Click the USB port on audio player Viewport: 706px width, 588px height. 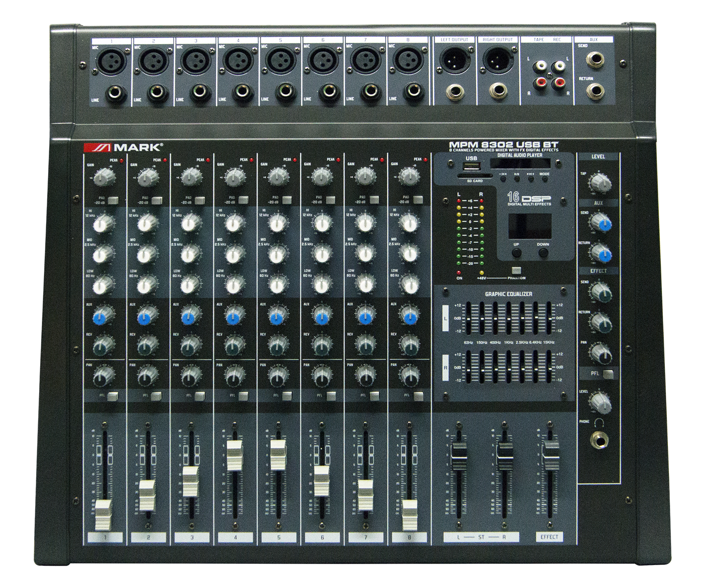coord(472,167)
